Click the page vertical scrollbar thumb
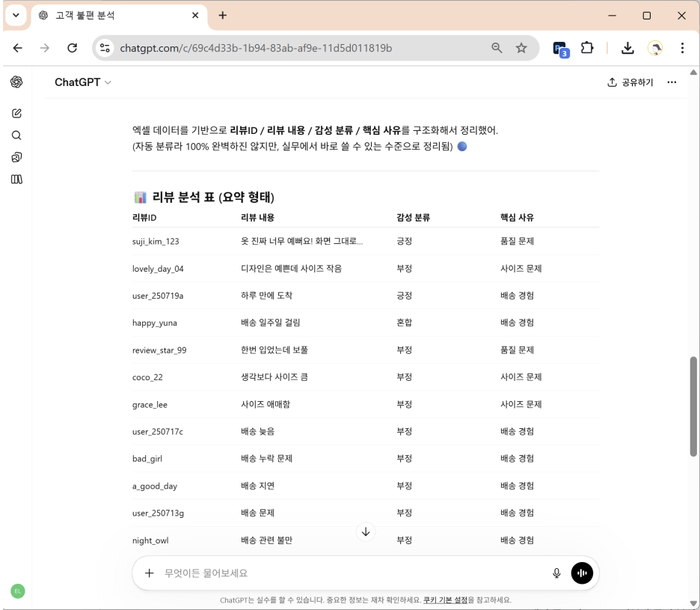Viewport: 700px width, 610px height. 693,405
